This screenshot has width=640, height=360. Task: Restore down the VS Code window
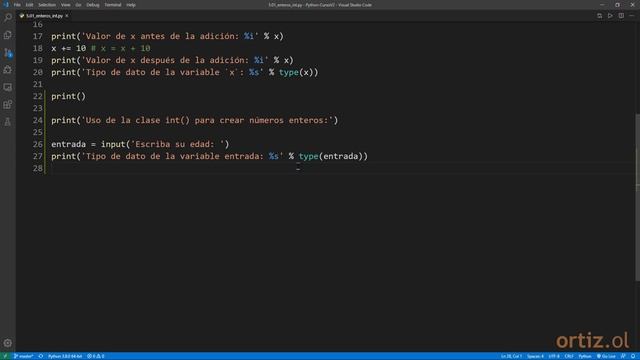(x=617, y=5)
